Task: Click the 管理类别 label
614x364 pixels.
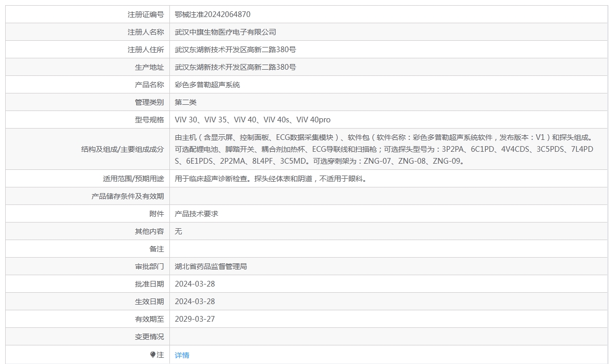Action: 149,103
